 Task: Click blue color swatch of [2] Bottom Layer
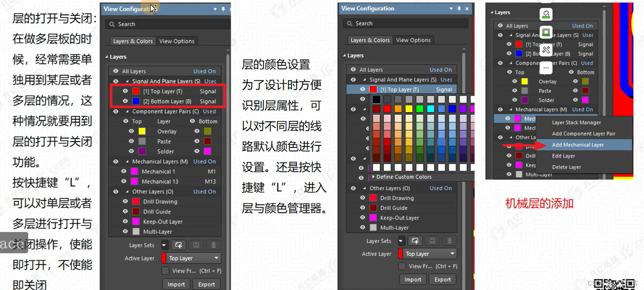click(136, 101)
